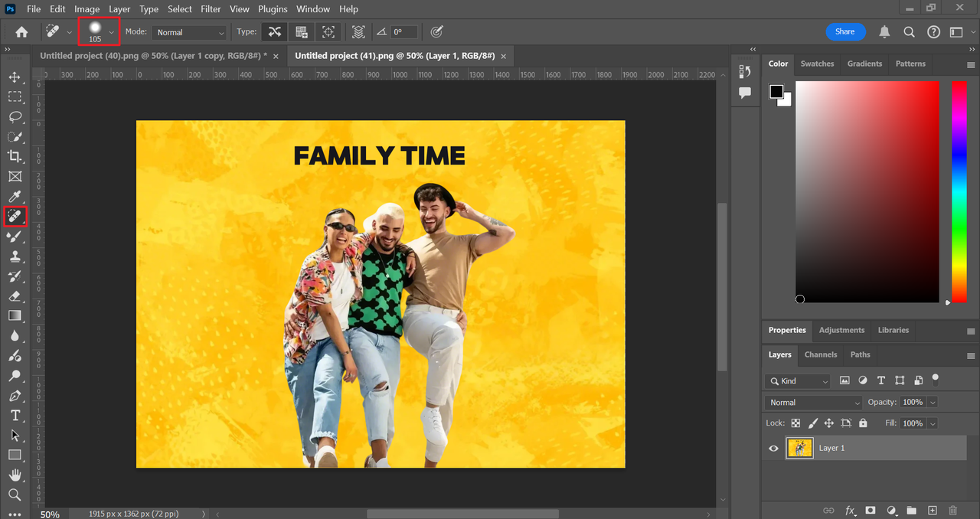Toggle Layer 1 visibility eye

coord(773,449)
